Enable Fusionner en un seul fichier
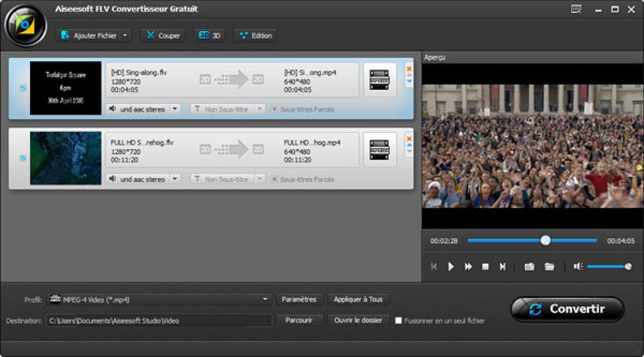This screenshot has width=644, height=357. point(398,320)
